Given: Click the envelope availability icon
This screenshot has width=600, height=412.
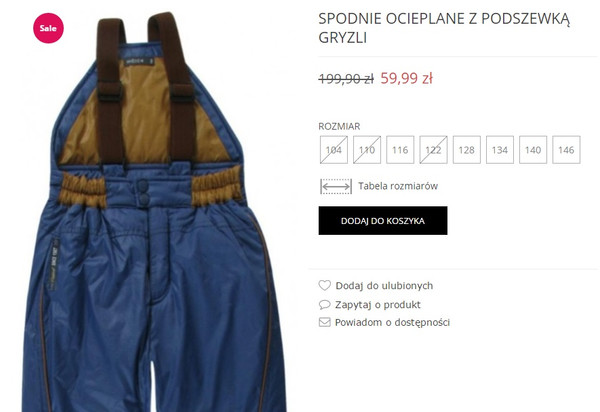Looking at the screenshot, I should point(324,322).
